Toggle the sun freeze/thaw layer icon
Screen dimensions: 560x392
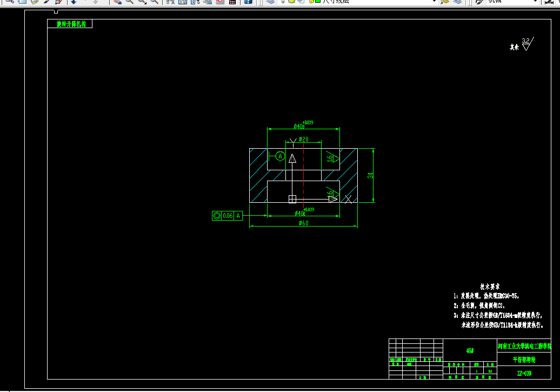(291, 2)
